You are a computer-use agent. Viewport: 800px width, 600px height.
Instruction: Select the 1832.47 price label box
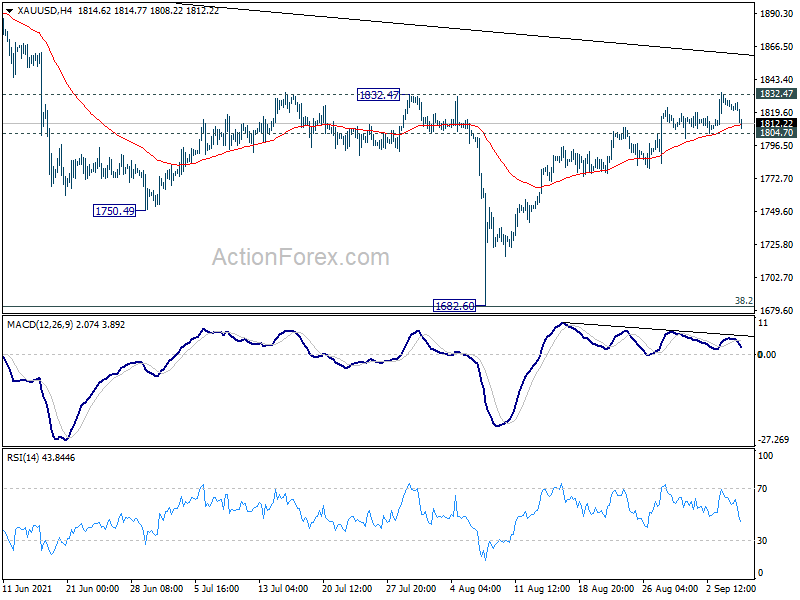(378, 95)
